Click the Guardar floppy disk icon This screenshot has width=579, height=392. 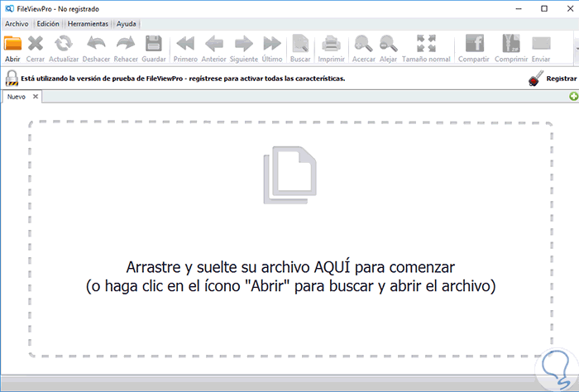pyautogui.click(x=154, y=44)
